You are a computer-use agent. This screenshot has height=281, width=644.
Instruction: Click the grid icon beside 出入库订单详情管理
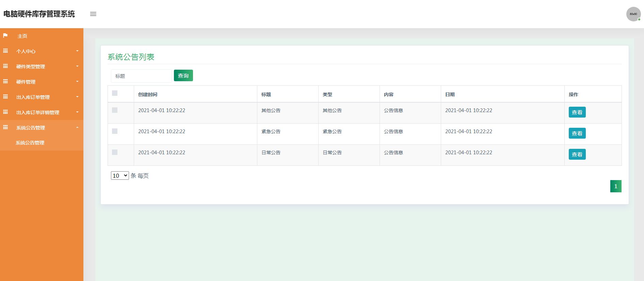5,112
